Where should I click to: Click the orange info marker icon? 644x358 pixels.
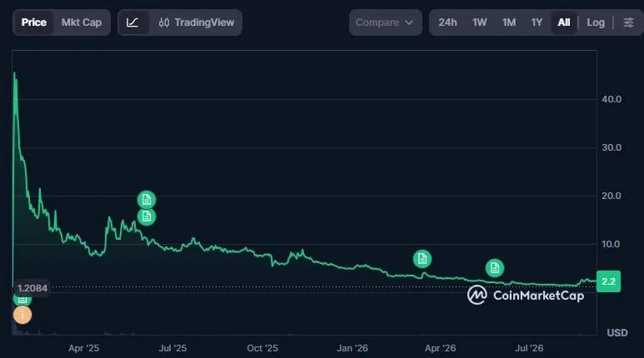(22, 315)
